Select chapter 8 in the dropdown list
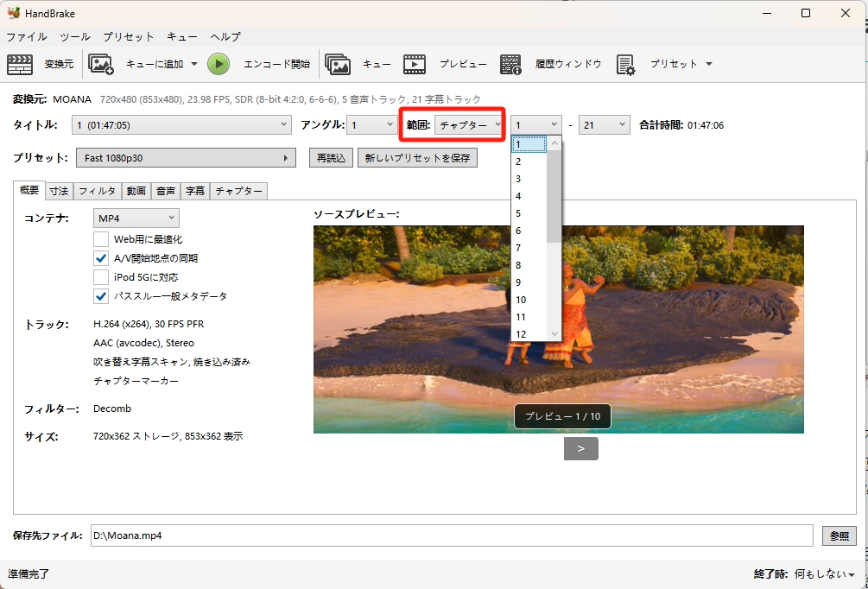 (529, 265)
